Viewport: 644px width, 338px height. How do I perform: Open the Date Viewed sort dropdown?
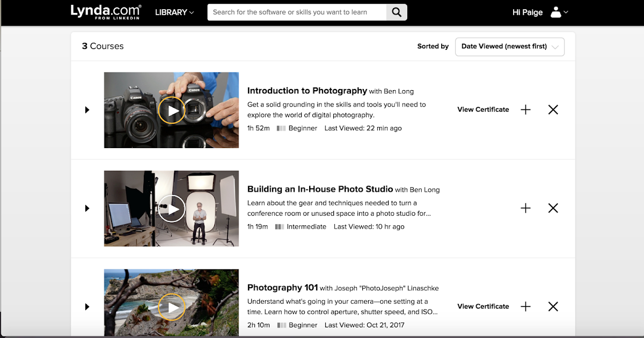point(509,47)
